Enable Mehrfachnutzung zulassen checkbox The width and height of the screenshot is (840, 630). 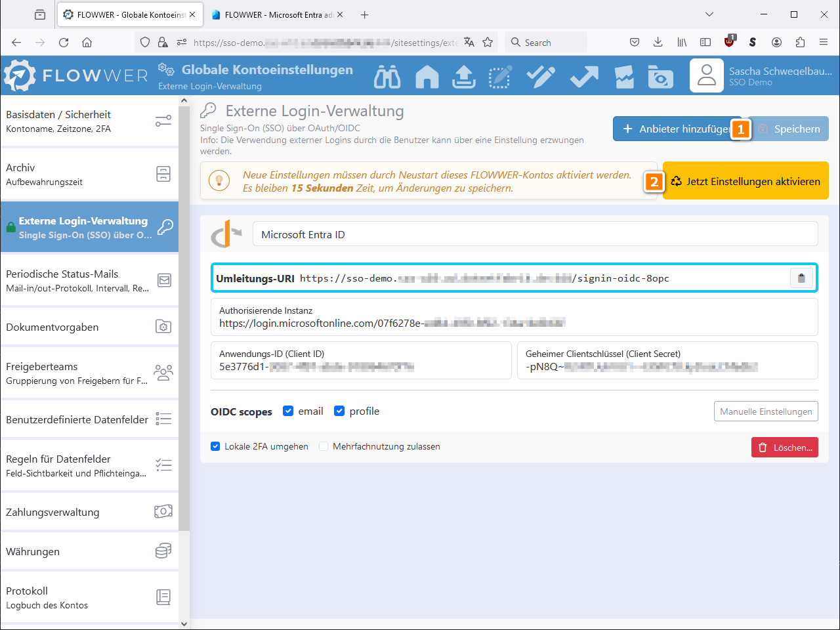pos(324,446)
